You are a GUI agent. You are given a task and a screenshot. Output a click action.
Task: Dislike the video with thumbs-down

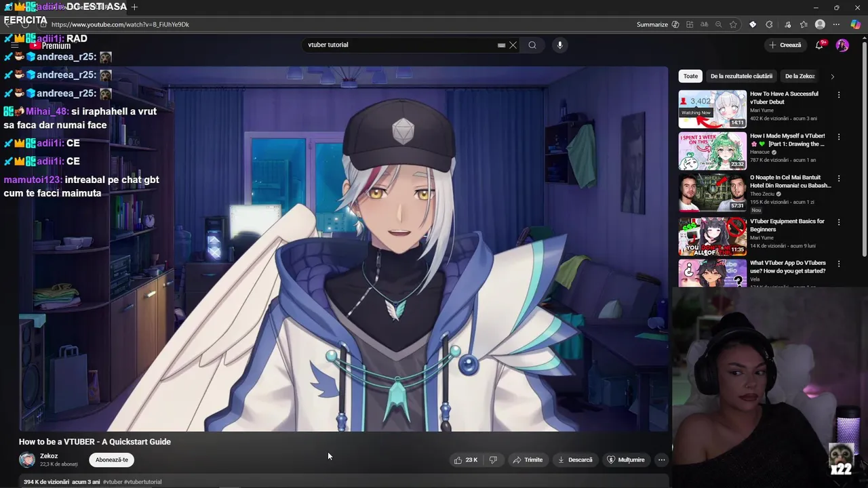pos(493,460)
